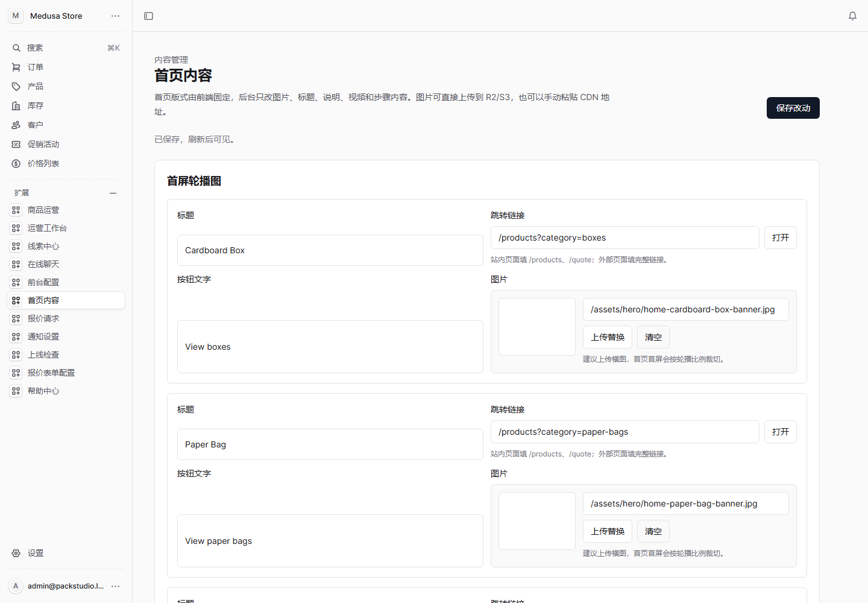
Task: Focus the /products?category=paper-bags link field
Action: click(625, 432)
